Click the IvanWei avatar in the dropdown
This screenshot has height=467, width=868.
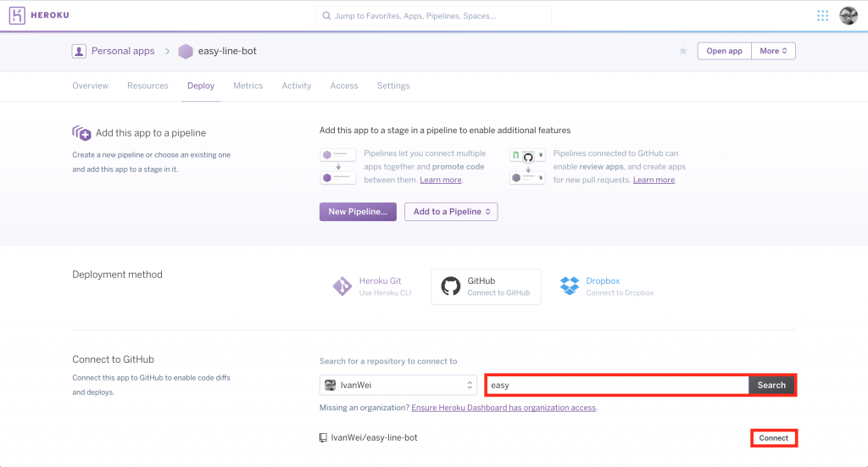(330, 385)
